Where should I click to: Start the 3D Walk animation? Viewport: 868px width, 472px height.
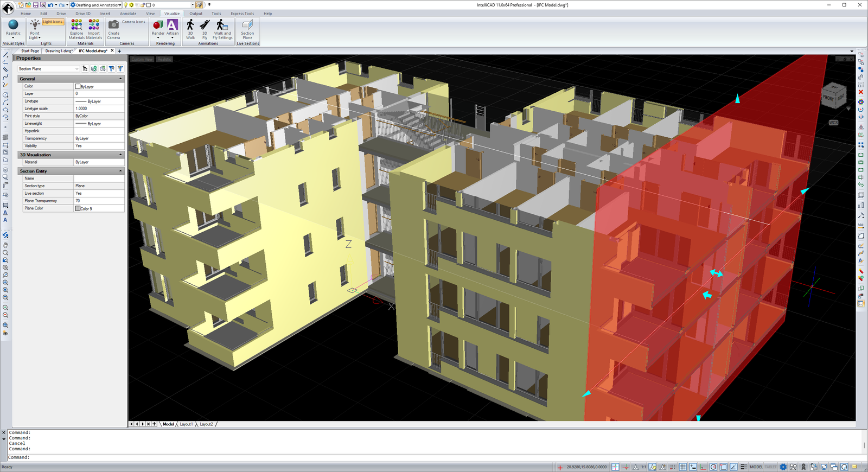190,29
